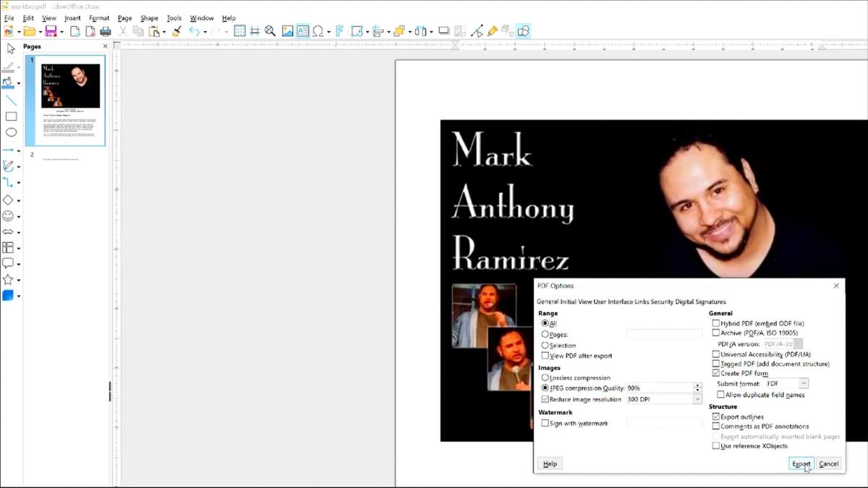
Task: Raise the JPEG compression quality stepper
Action: point(697,385)
